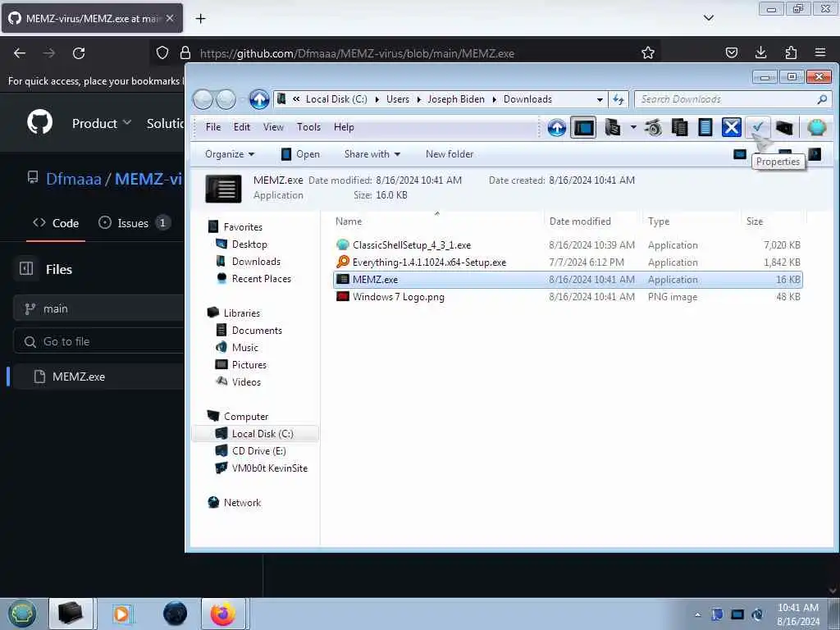Expand the Users breadcrumb arrow

point(419,99)
